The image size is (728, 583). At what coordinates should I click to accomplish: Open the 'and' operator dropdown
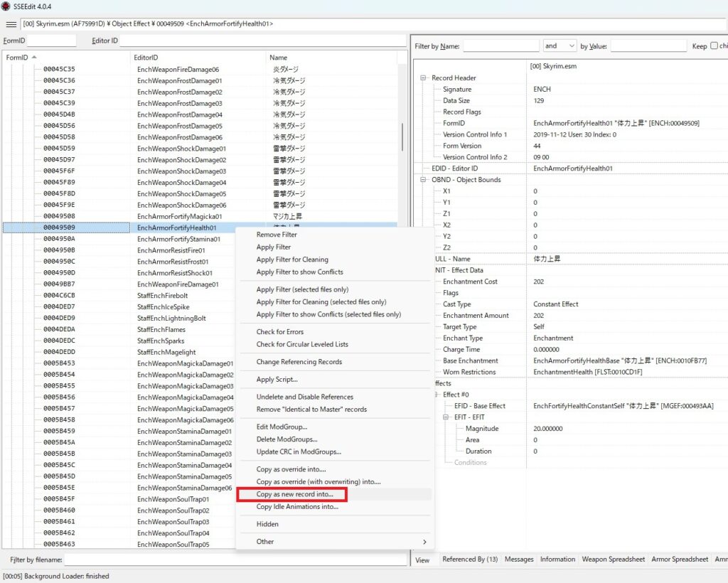point(560,46)
